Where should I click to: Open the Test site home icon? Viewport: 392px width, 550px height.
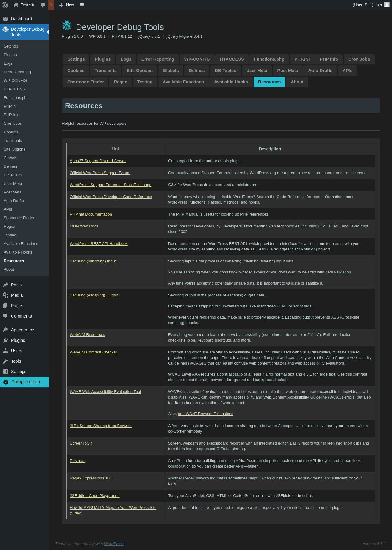(16, 5)
